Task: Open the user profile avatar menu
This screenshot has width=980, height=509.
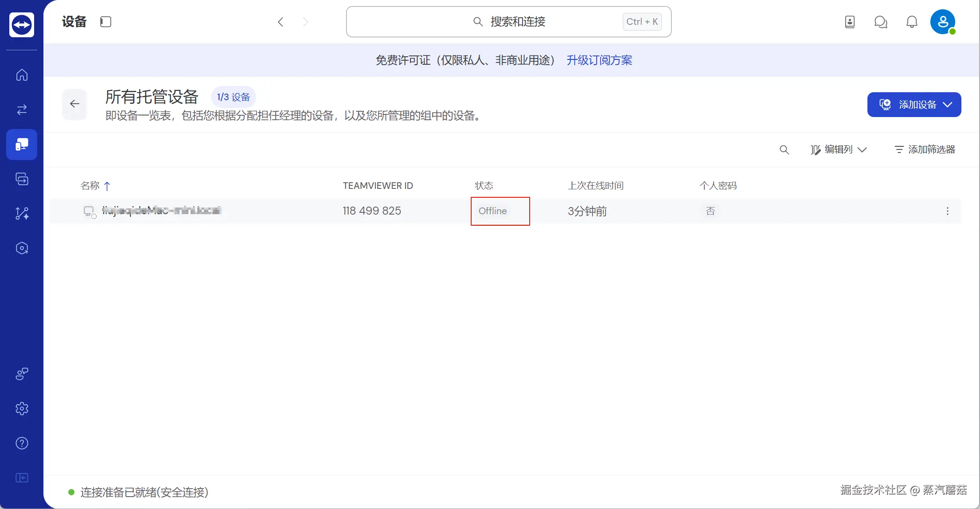Action: 942,22
